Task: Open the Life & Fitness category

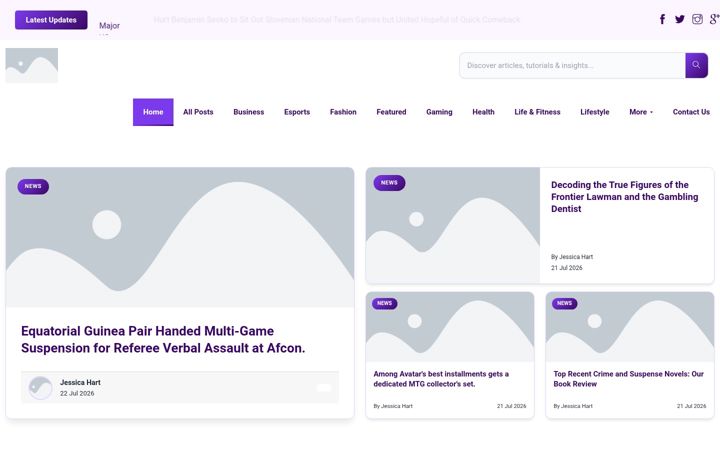Action: click(537, 112)
